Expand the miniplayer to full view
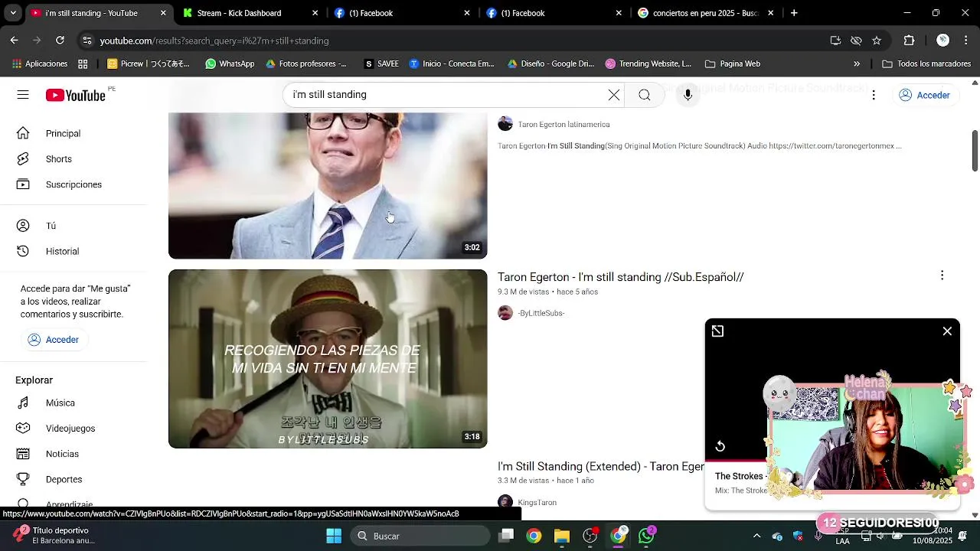This screenshot has height=551, width=980. 717,331
